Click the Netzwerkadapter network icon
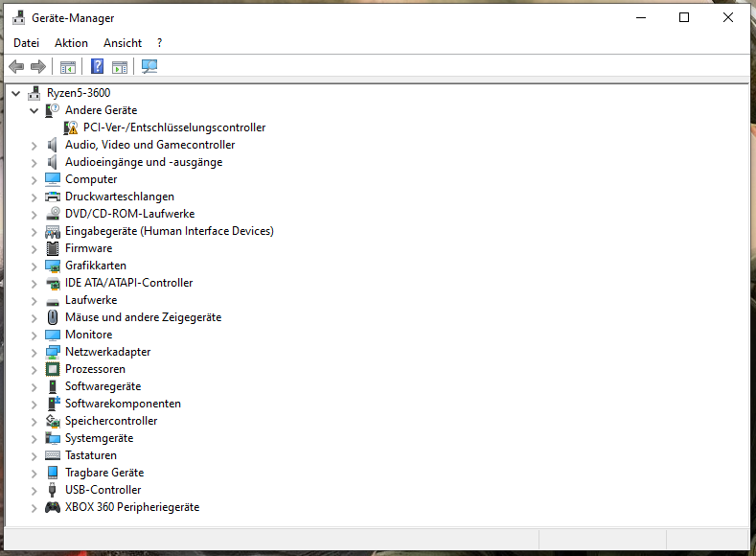756x556 pixels. [x=53, y=352]
